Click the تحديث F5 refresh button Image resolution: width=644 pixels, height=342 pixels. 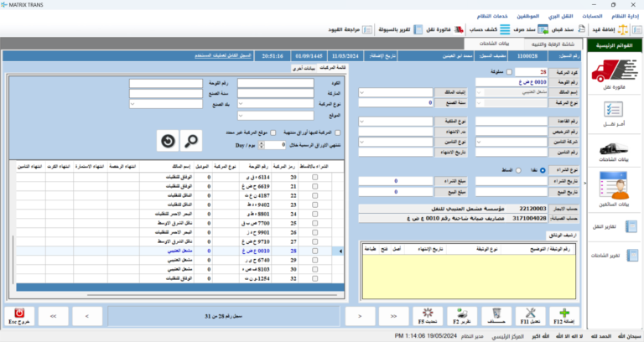[430, 315]
